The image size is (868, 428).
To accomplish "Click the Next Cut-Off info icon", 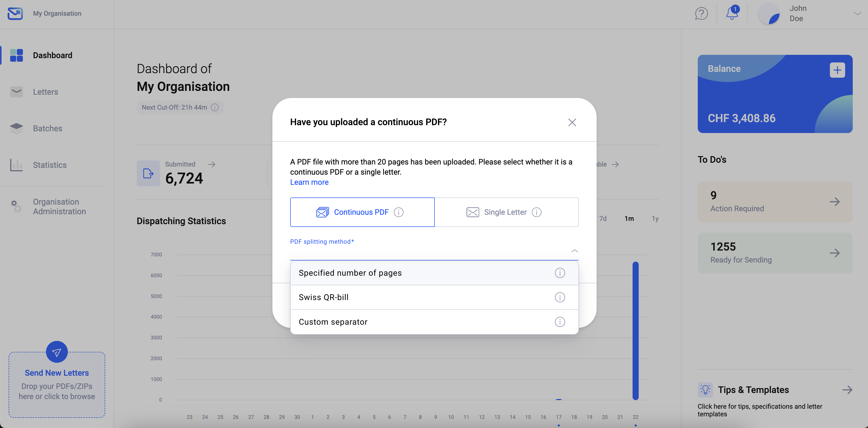I will coord(215,107).
